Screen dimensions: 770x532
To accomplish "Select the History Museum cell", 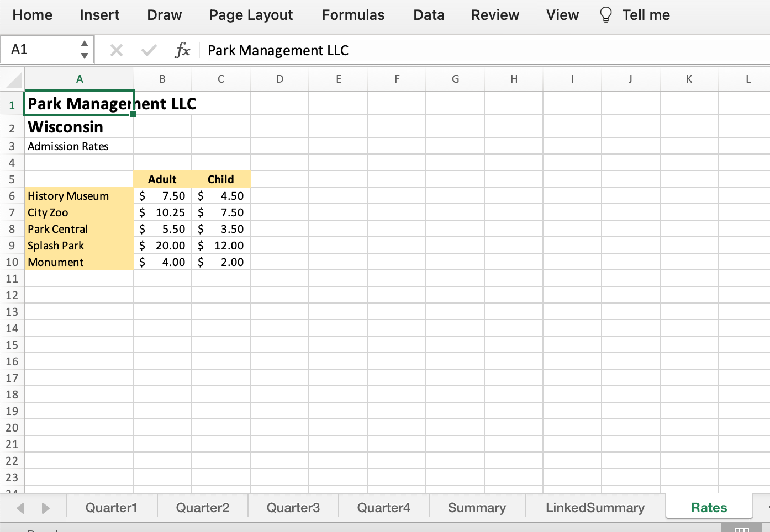I will tap(79, 196).
